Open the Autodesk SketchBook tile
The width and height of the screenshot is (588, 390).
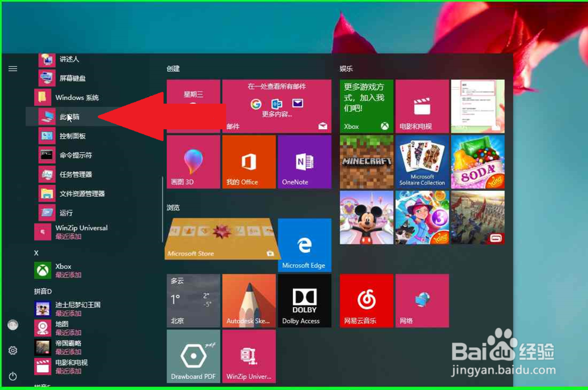249,301
